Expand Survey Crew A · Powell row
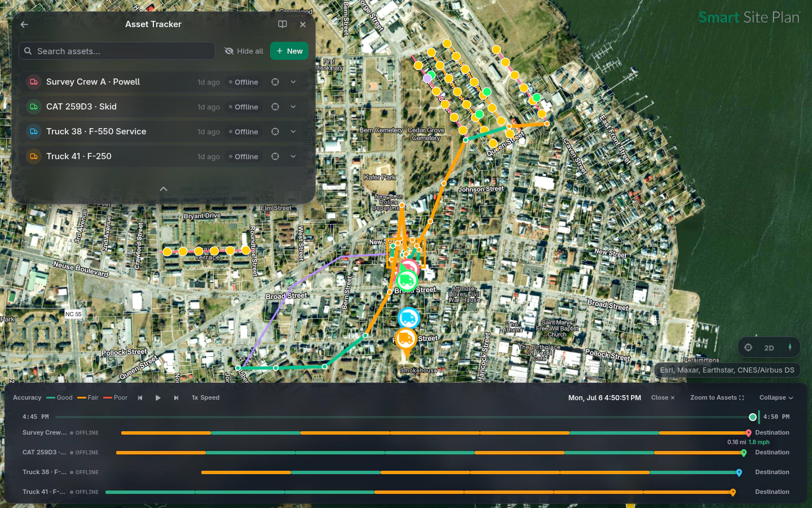 (293, 82)
